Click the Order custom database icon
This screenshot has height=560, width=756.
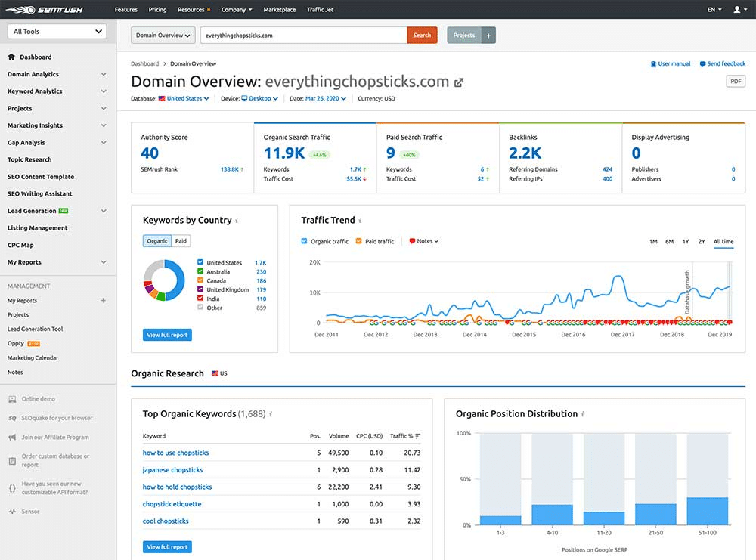[x=12, y=461]
